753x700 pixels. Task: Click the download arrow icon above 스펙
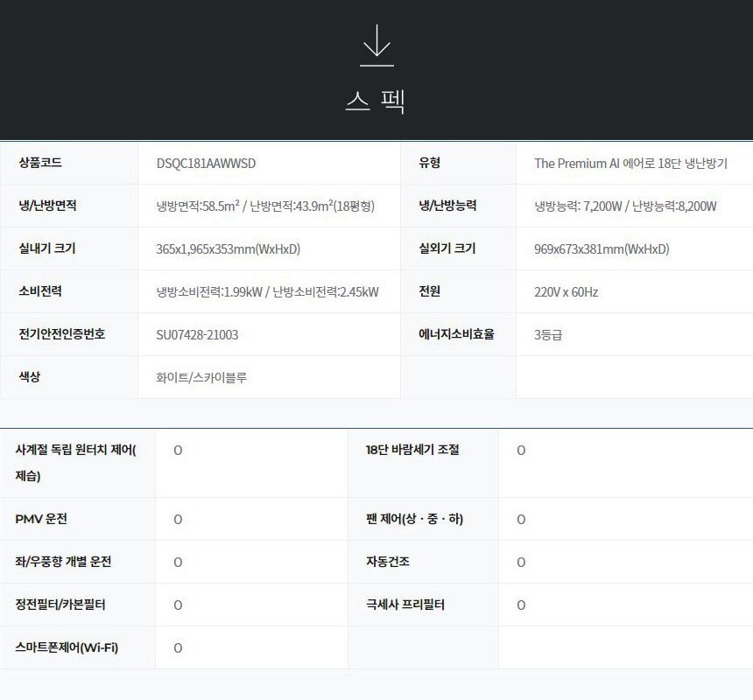tap(376, 45)
